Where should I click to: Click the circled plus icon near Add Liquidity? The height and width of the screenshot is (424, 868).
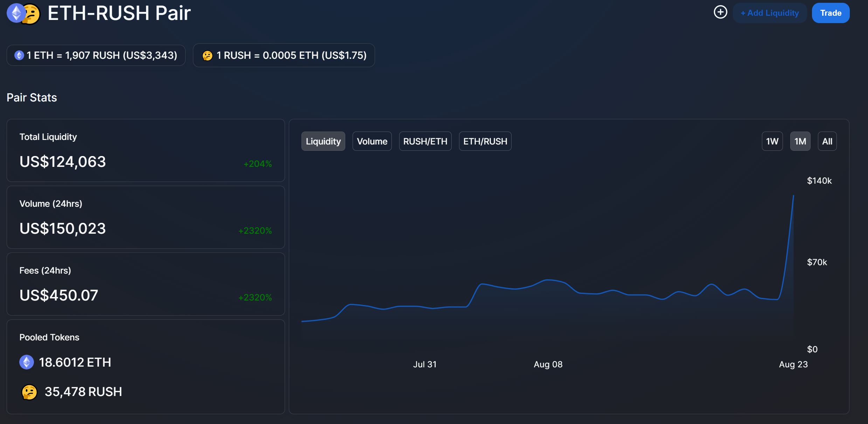(720, 12)
